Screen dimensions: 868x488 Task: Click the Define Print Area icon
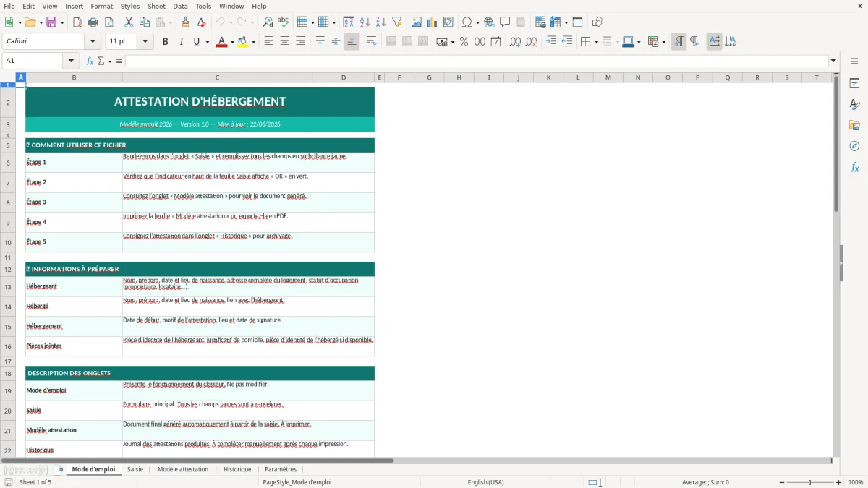[x=540, y=22]
